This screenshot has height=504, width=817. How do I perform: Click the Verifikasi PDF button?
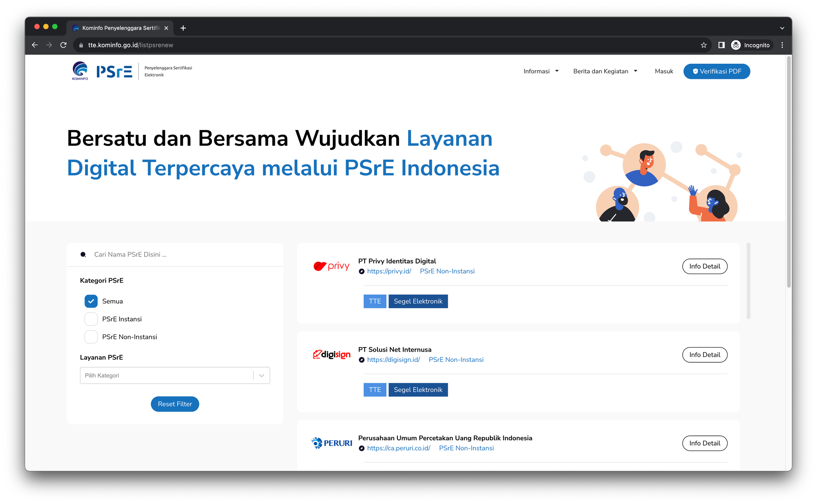pyautogui.click(x=717, y=71)
